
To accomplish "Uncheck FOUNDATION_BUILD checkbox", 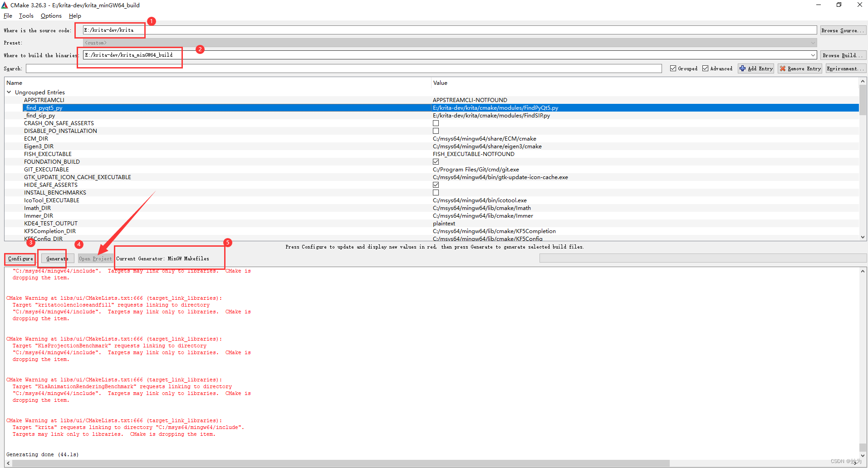I will [436, 162].
